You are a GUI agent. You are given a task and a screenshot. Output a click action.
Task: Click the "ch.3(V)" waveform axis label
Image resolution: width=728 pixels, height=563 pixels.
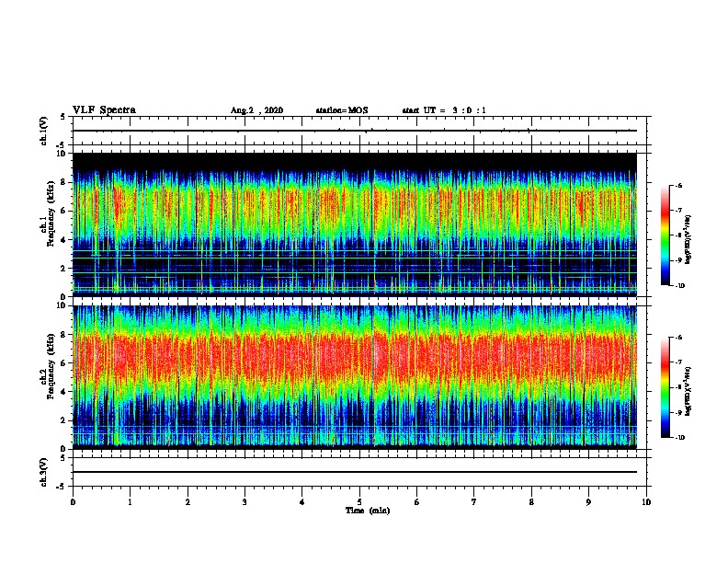coord(44,472)
